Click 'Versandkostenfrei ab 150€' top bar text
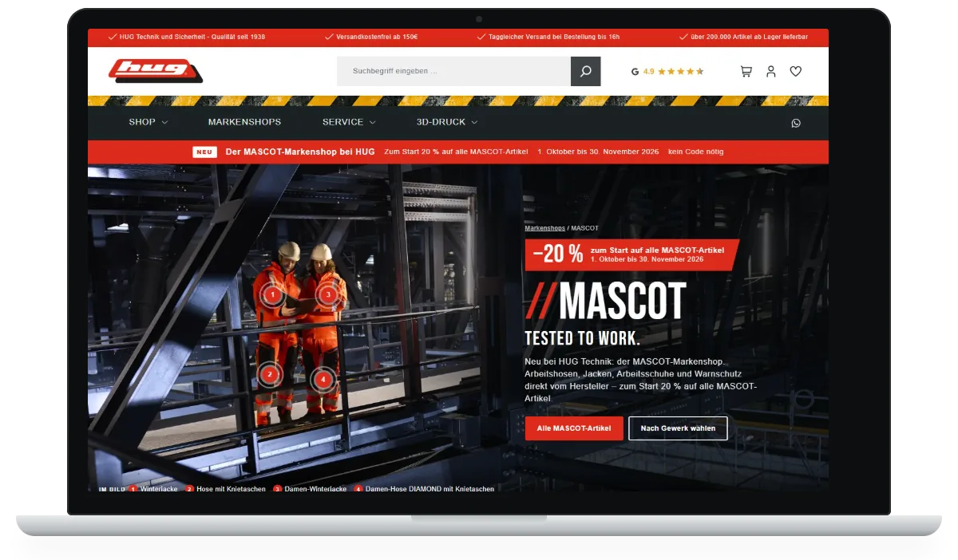The width and height of the screenshot is (958, 560). (x=377, y=37)
